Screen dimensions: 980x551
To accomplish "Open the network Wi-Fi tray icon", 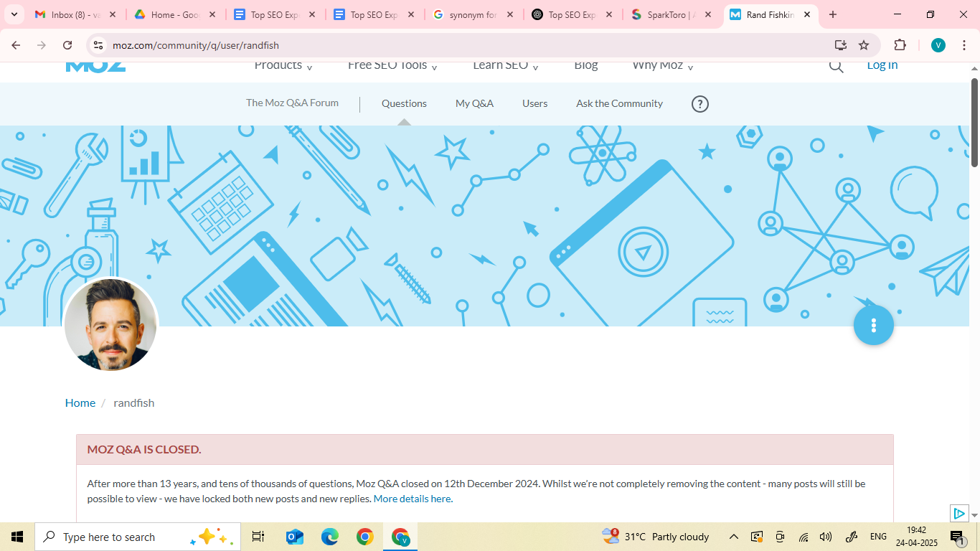I will tap(804, 537).
